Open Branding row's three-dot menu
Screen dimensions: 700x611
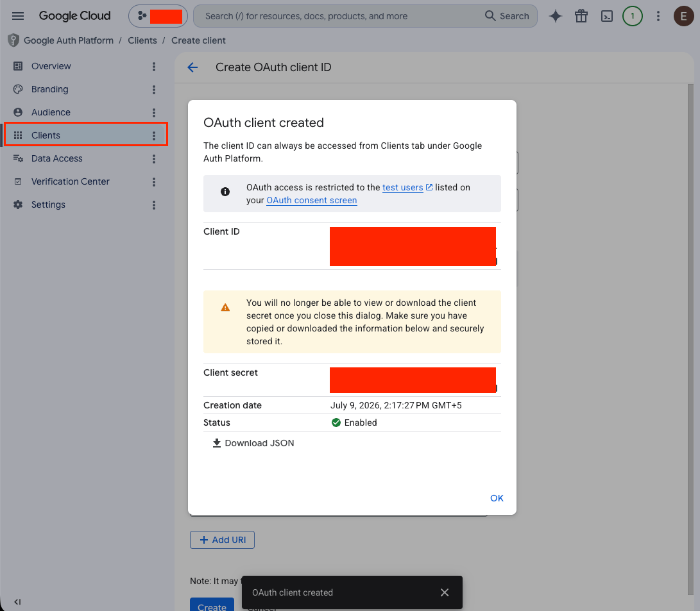[x=154, y=90]
